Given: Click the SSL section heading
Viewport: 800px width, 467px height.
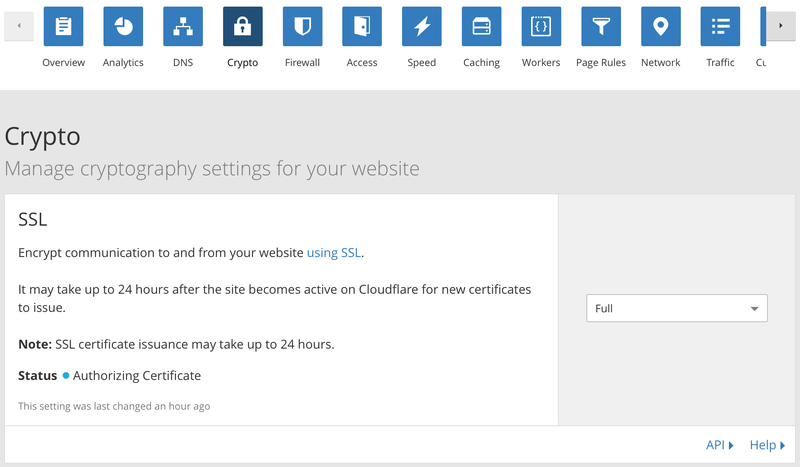Looking at the screenshot, I should [33, 219].
